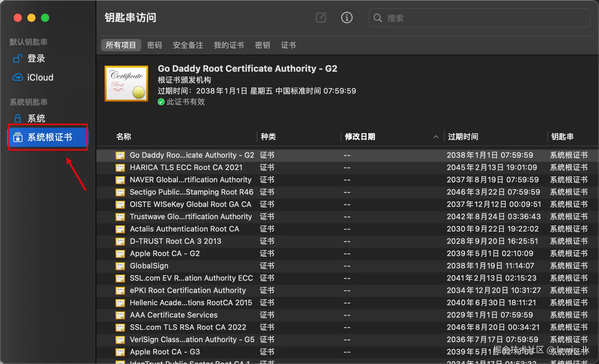Click the green fullscreen window button

(x=45, y=18)
